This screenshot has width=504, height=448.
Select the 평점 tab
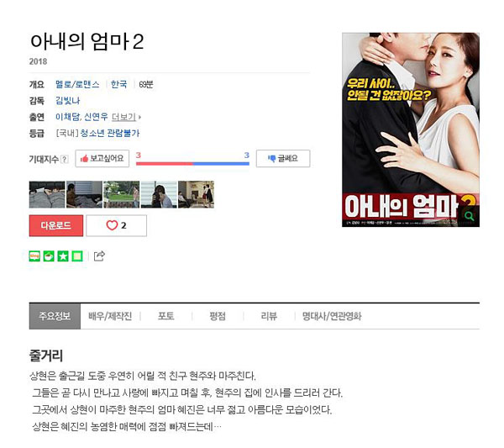(x=218, y=316)
